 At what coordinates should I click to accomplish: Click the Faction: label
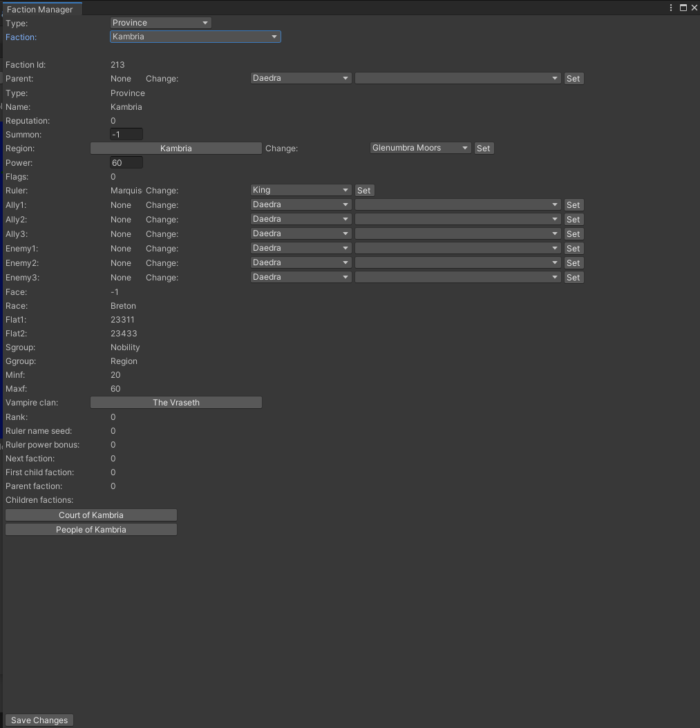(21, 37)
